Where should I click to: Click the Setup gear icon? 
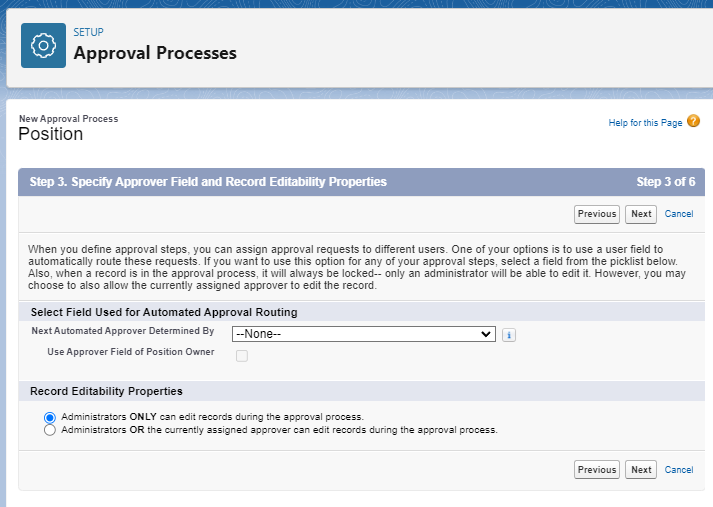click(x=43, y=45)
